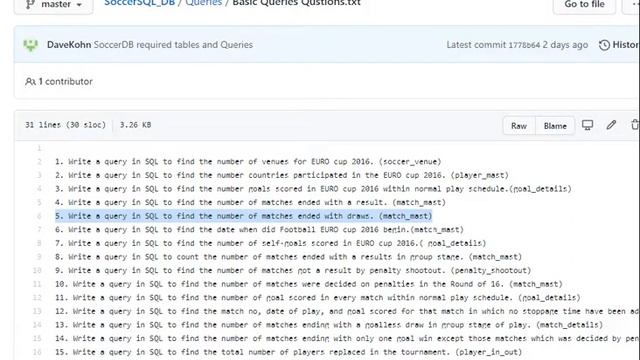Click line number 11 in the gutter
Screen dimensions: 640x360
37,284
